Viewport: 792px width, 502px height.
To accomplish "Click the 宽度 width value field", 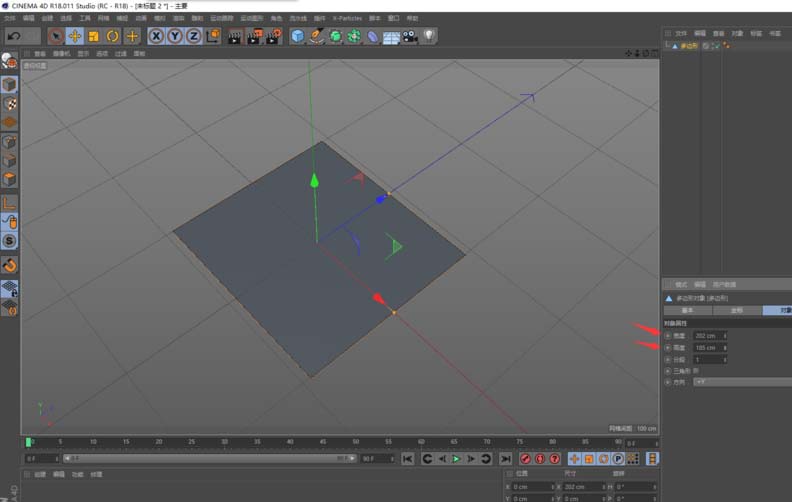I will pyautogui.click(x=706, y=336).
